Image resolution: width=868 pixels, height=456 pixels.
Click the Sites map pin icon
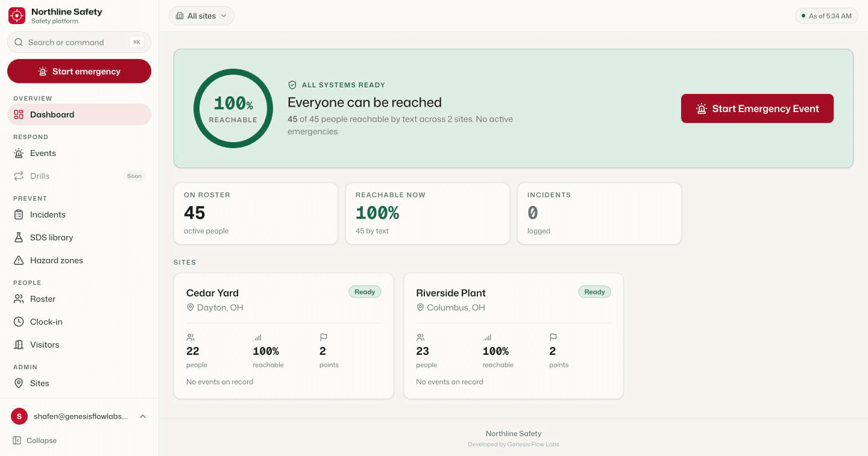[19, 383]
